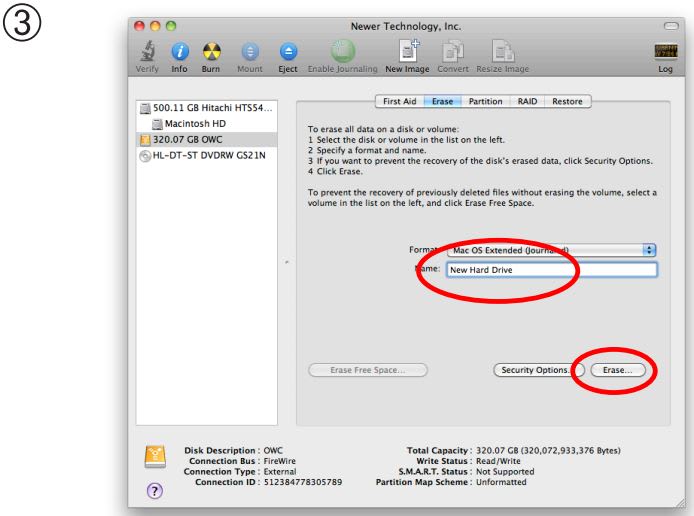Click Partition Map Scheme Unformatted text
Viewport: 694px width, 516px height.
501,482
